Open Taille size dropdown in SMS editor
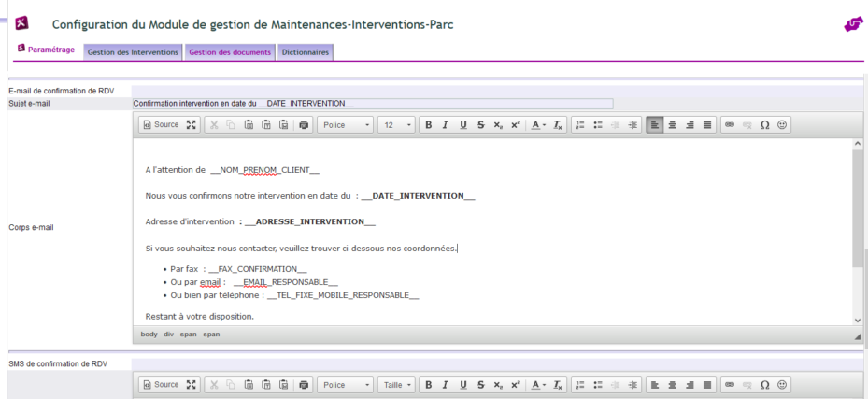The image size is (868, 399). (396, 385)
